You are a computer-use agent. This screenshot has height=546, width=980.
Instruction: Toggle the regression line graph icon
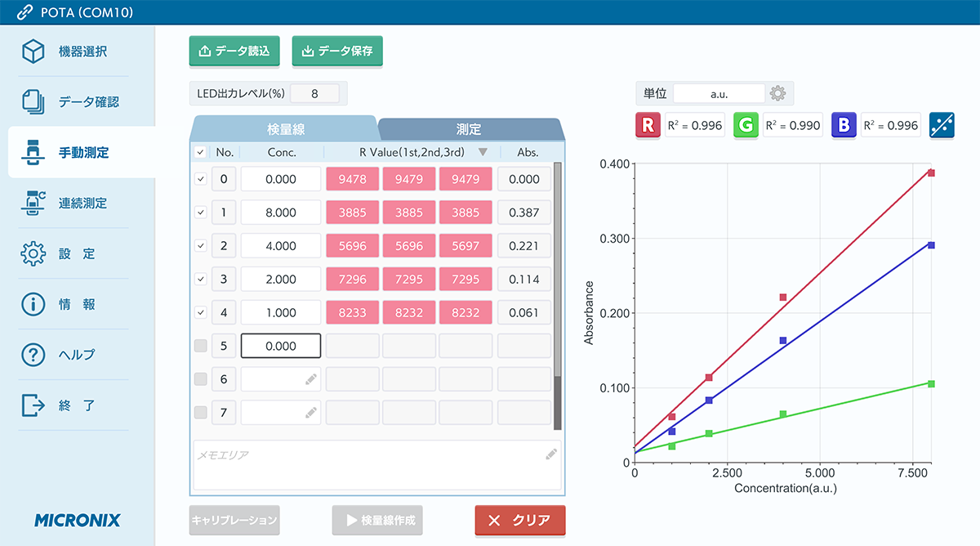click(942, 125)
